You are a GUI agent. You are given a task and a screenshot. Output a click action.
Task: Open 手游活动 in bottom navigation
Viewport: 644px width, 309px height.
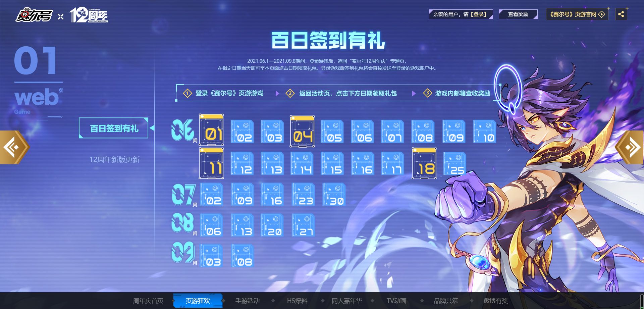(x=247, y=301)
